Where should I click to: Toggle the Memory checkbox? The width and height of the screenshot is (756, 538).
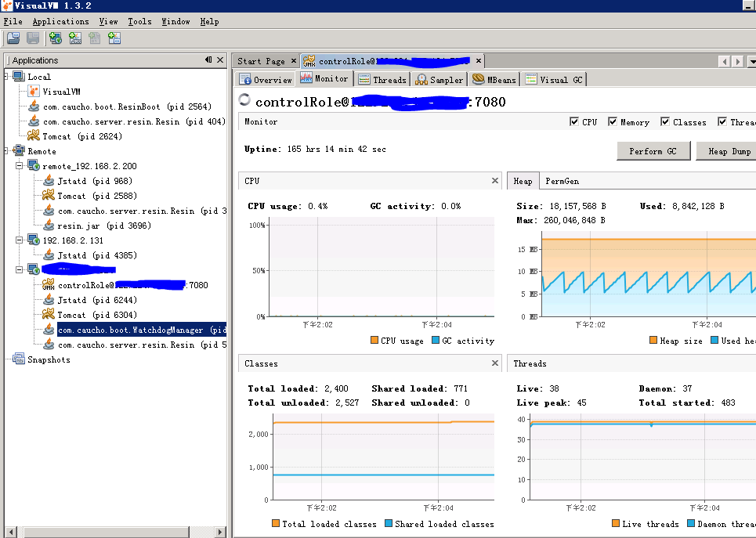click(x=613, y=122)
